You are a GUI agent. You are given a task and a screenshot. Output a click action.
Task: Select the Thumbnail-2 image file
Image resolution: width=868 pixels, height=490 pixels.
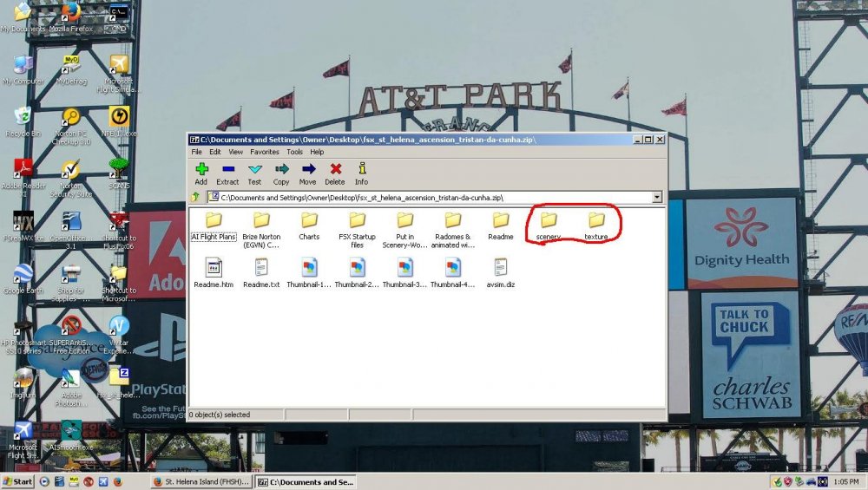[357, 273]
